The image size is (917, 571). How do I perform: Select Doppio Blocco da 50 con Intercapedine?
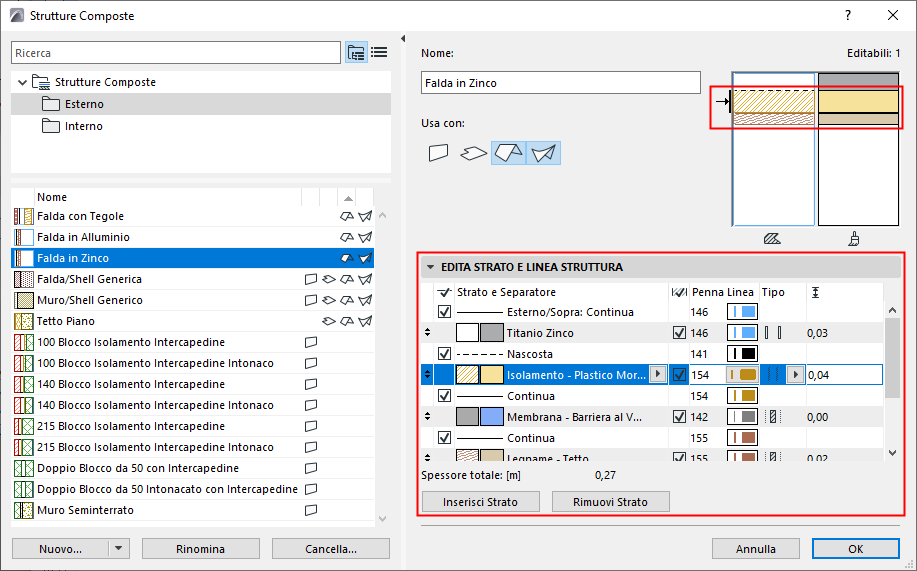click(192, 468)
